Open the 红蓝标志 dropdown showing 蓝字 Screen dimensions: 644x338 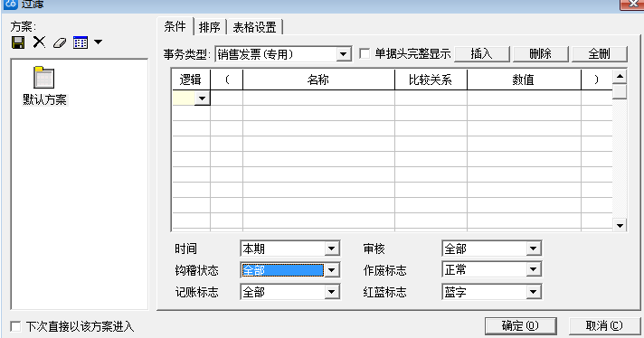click(533, 292)
